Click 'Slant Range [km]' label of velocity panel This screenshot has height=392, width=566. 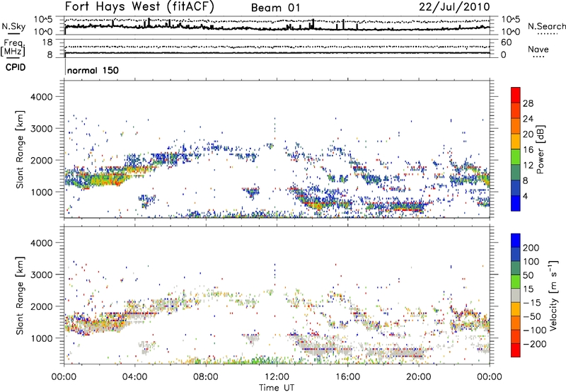coord(20,296)
